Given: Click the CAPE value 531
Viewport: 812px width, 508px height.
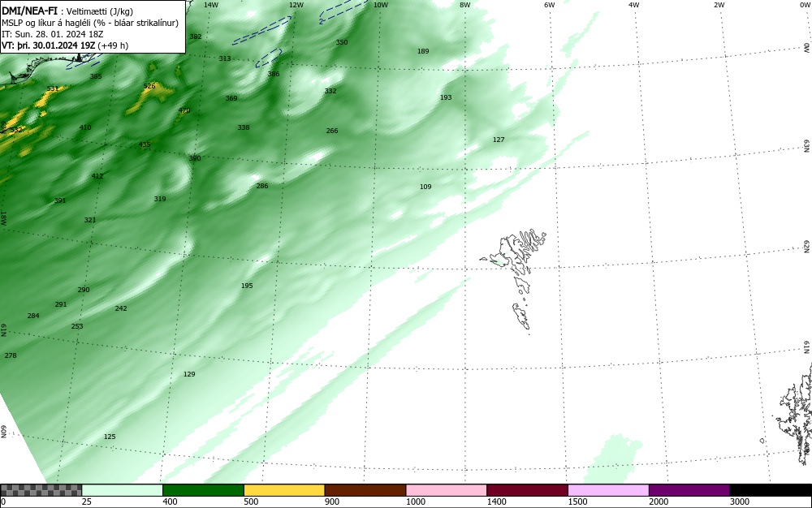Looking at the screenshot, I should (x=52, y=88).
